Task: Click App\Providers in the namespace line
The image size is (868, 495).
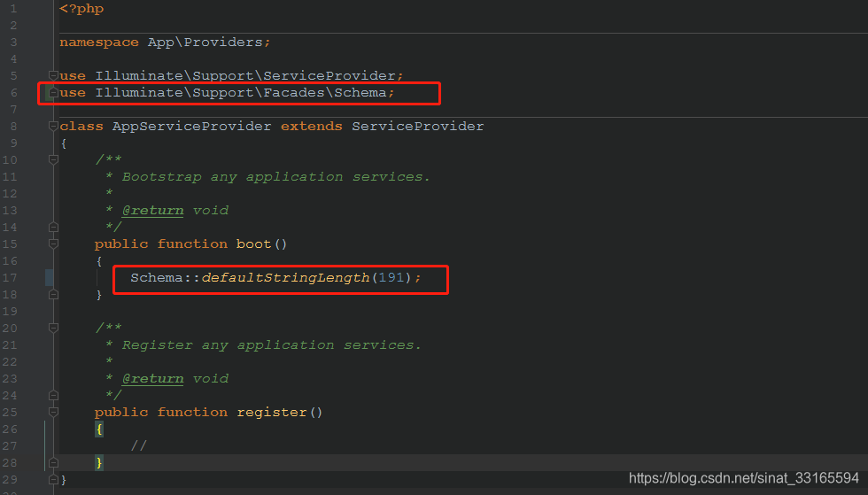Action: [205, 43]
